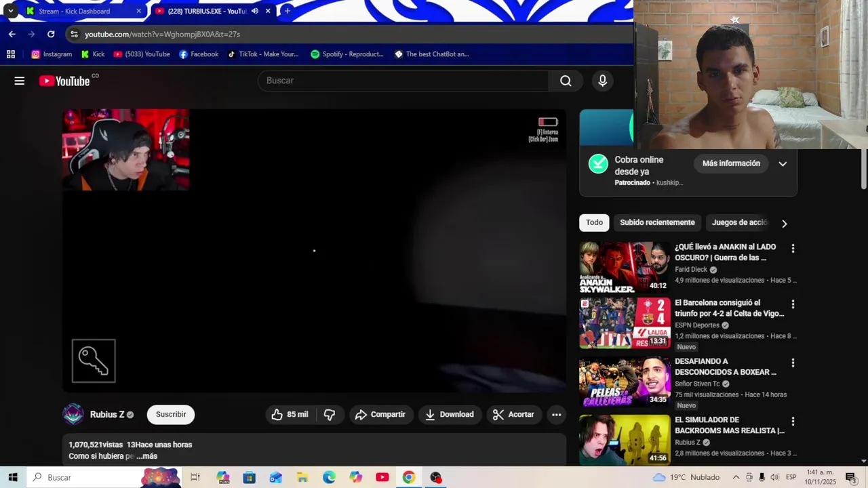
Task: Open the Chrome apps grid shortcut
Action: [x=11, y=54]
